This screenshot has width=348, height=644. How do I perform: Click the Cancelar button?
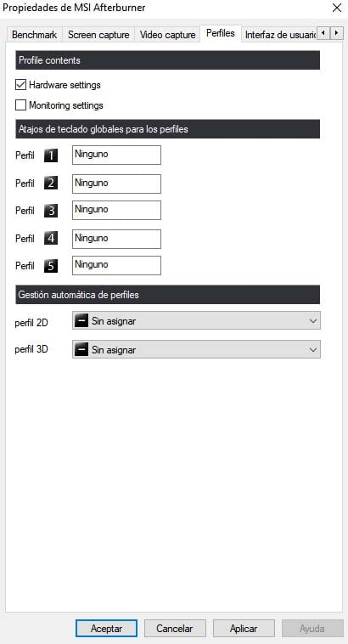[x=175, y=629]
